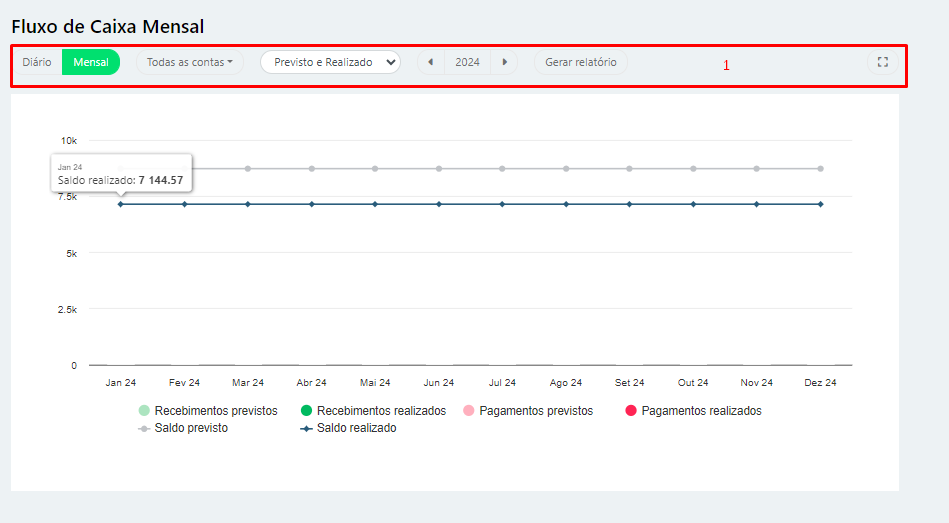Screen dimensions: 949x523
Task: Click Saldo realizado point at Jan 24
Action: (x=121, y=204)
